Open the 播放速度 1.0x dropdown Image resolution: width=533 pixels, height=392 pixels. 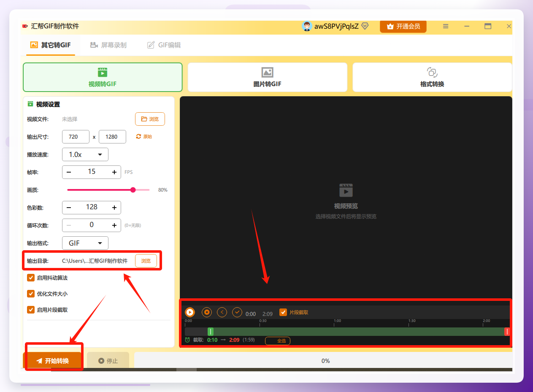coord(85,154)
